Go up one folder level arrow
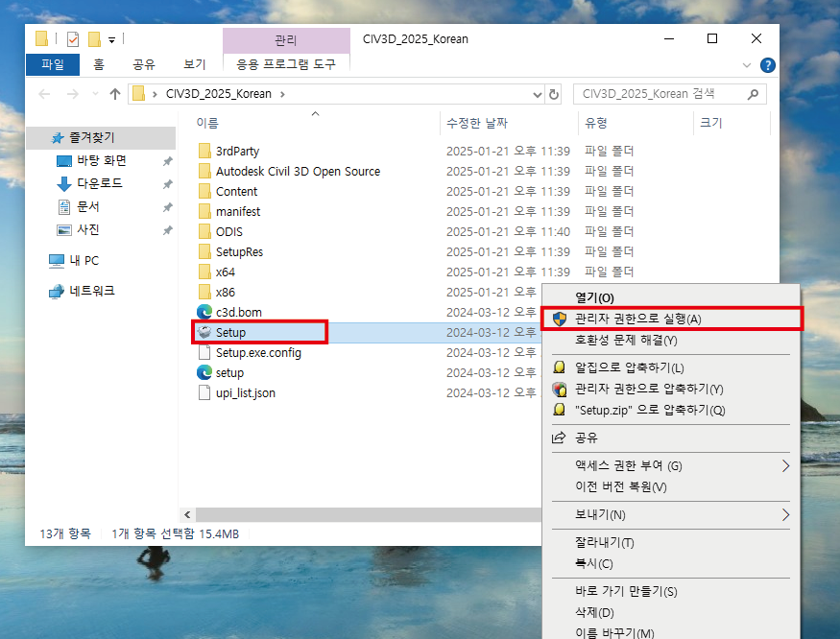This screenshot has width=840, height=639. (114, 94)
